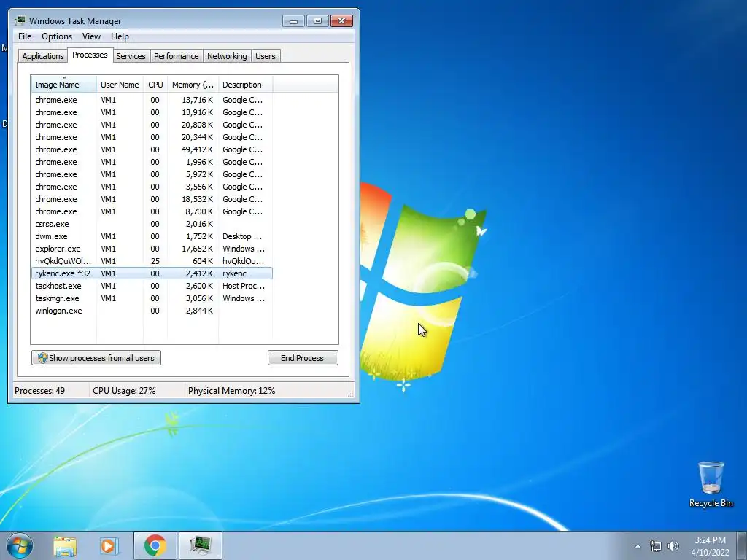
Task: Sort by the Memory column header
Action: tap(193, 85)
